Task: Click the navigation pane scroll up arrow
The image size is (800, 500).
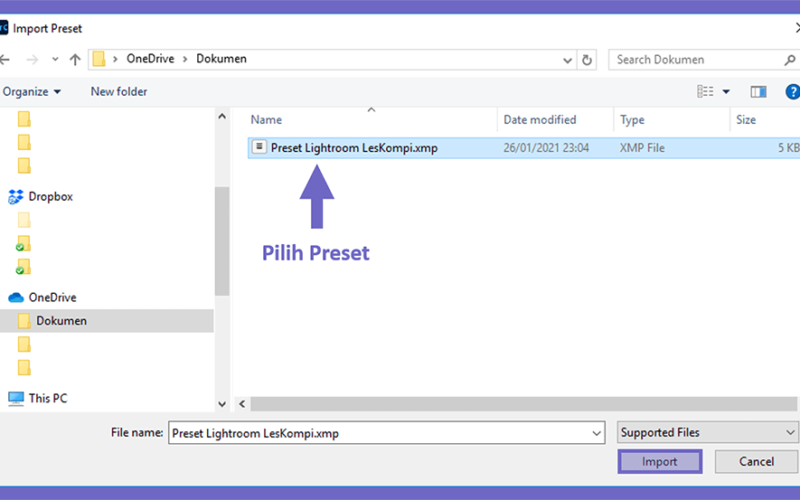Action: (222, 116)
